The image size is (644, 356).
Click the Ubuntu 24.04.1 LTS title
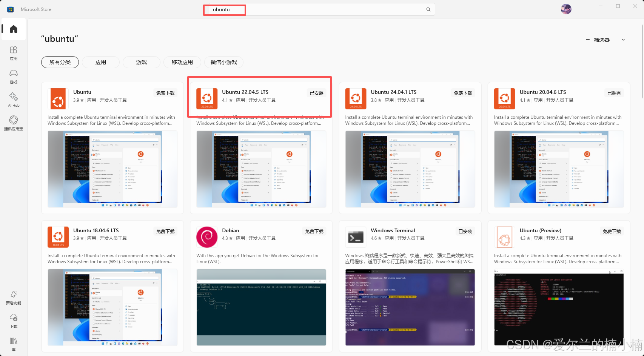pyautogui.click(x=394, y=92)
